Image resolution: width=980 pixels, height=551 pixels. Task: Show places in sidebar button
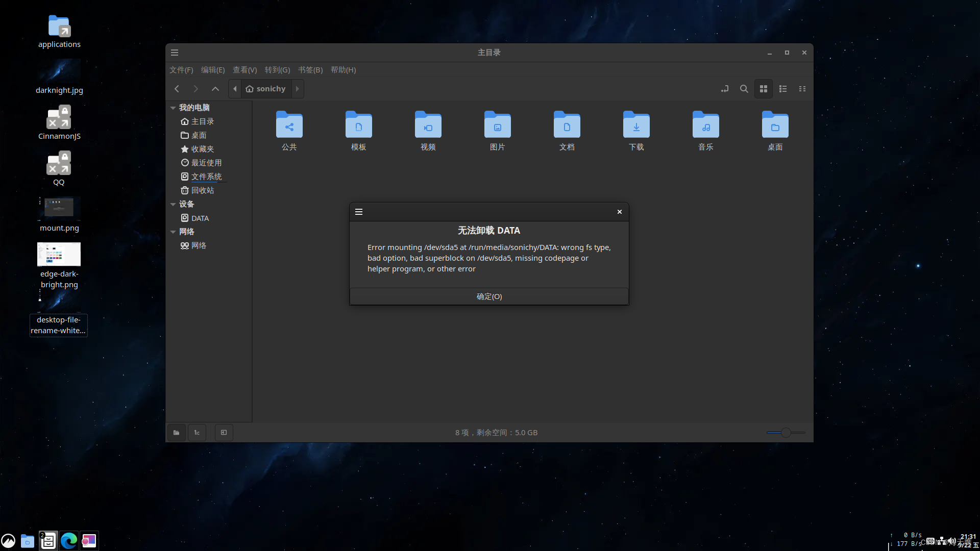click(176, 433)
